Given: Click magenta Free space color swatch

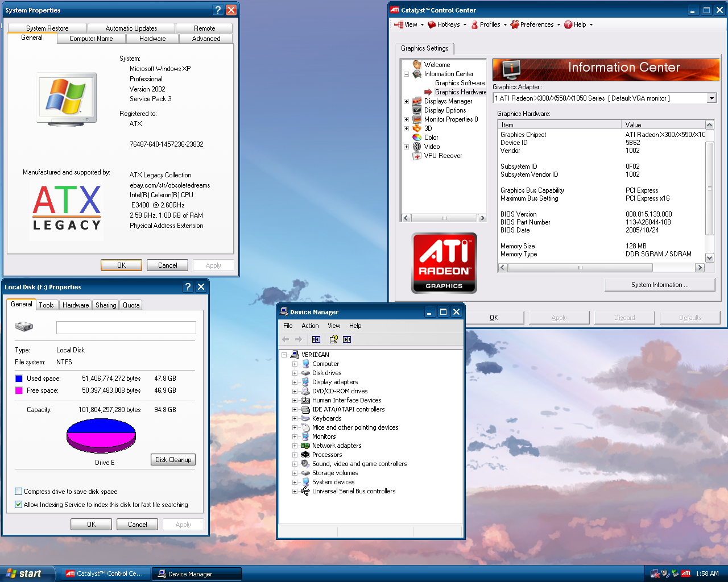Looking at the screenshot, I should coord(19,390).
